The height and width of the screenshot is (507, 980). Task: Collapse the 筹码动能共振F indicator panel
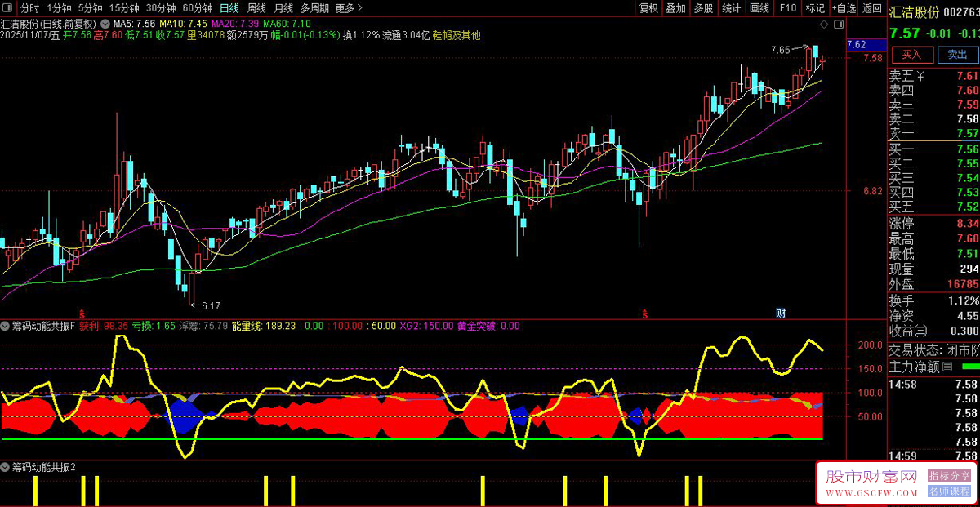(6, 326)
